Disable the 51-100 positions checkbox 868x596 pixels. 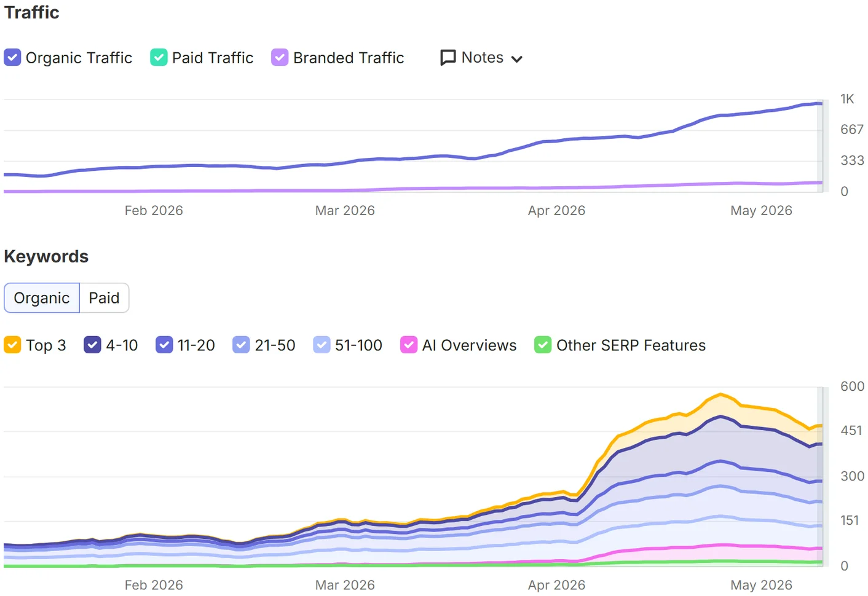322,345
